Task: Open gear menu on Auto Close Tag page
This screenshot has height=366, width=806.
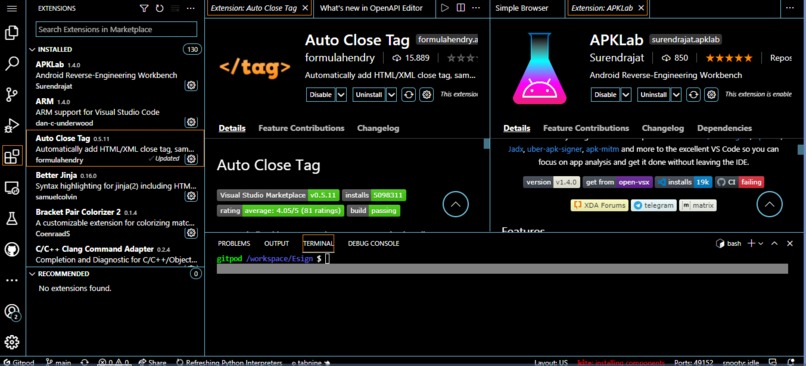Action: pos(426,95)
